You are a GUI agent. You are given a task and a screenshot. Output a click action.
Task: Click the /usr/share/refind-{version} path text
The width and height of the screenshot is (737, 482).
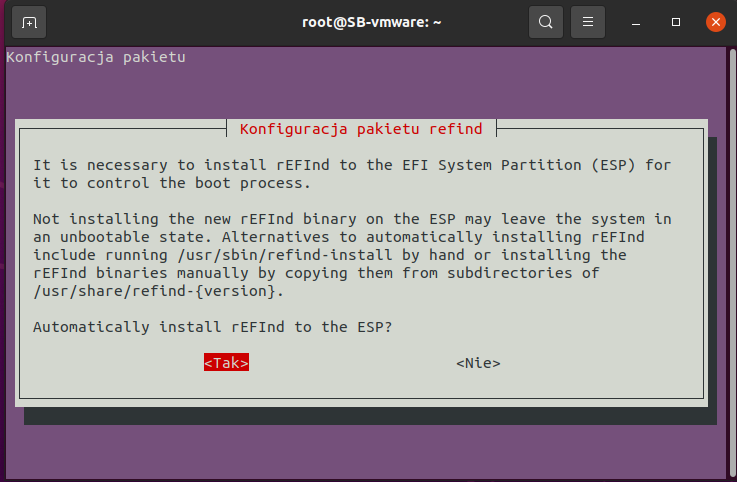tap(159, 292)
